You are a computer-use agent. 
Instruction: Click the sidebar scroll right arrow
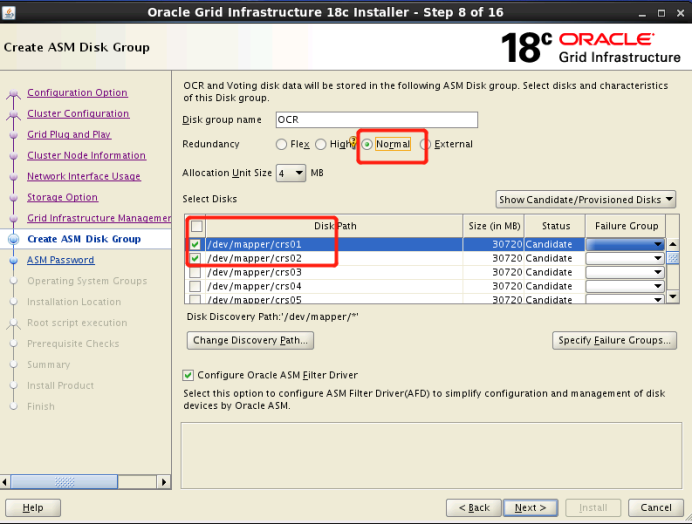point(164,482)
